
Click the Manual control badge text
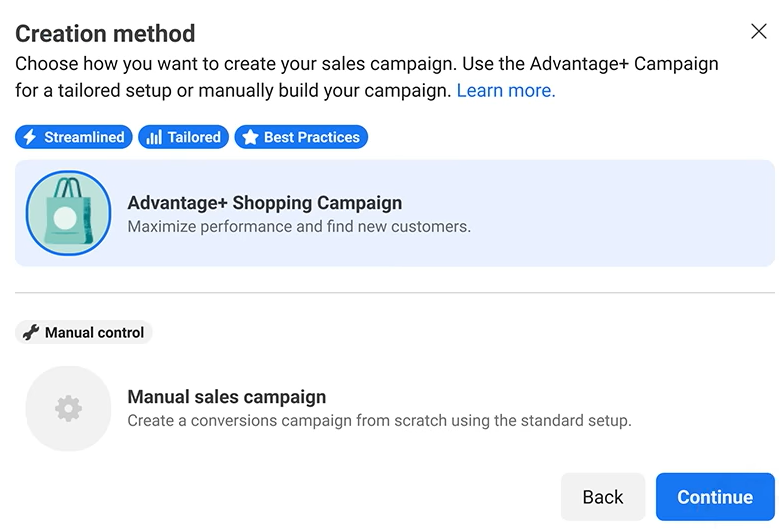click(x=94, y=333)
